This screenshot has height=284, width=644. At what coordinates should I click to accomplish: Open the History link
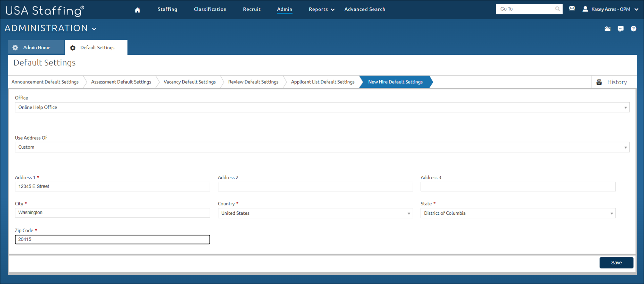tap(617, 82)
